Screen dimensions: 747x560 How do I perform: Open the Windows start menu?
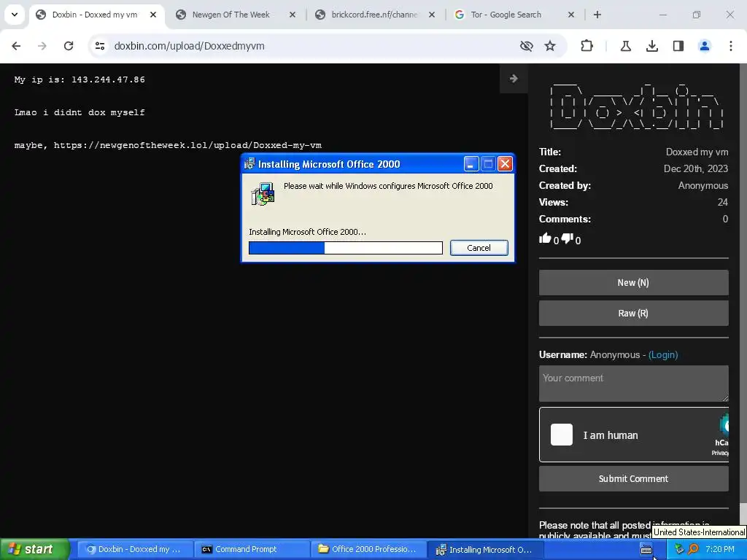coord(34,549)
